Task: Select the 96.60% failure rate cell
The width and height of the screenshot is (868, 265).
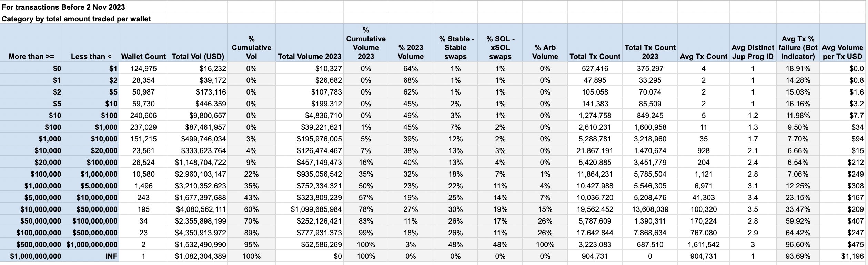Action: tap(798, 245)
